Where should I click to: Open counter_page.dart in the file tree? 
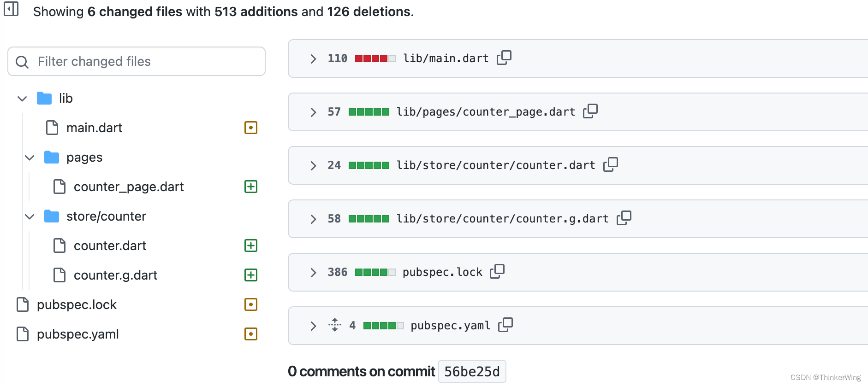[x=129, y=187]
